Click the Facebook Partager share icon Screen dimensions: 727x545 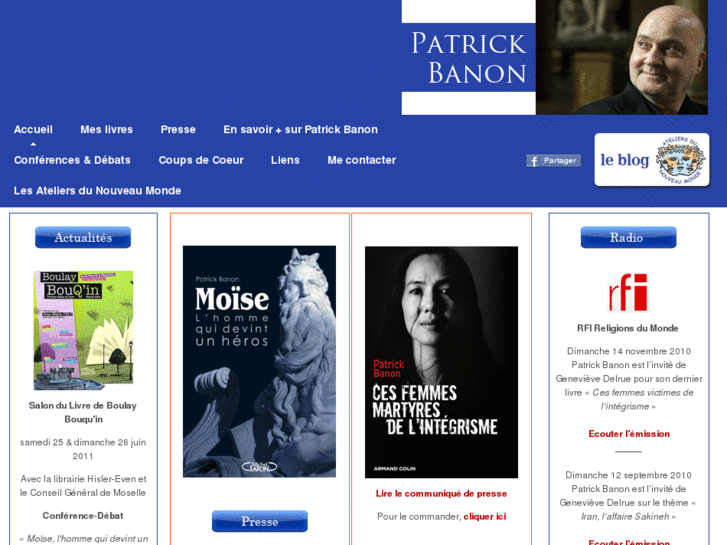pos(553,160)
